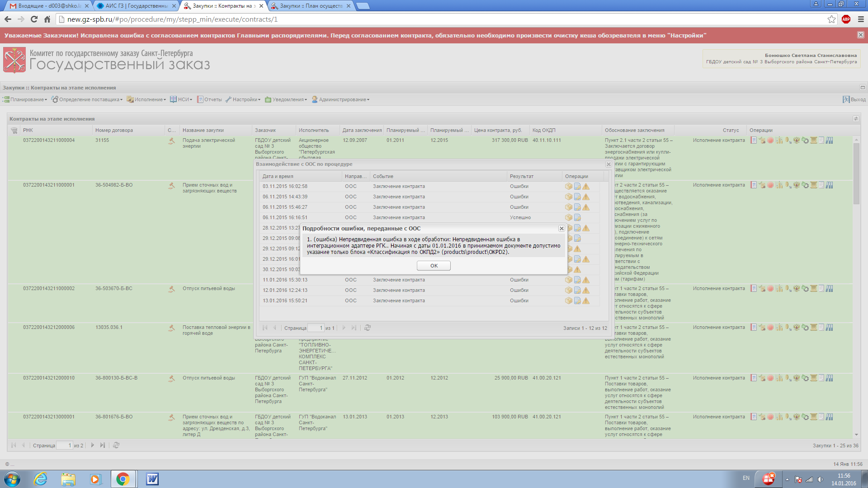Close the error details popup with X
This screenshot has height=488, width=868.
coord(561,229)
